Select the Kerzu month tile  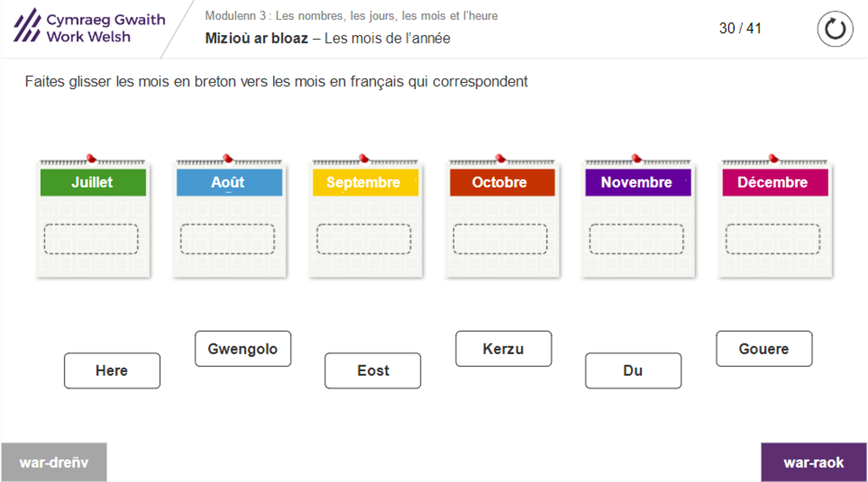point(503,349)
